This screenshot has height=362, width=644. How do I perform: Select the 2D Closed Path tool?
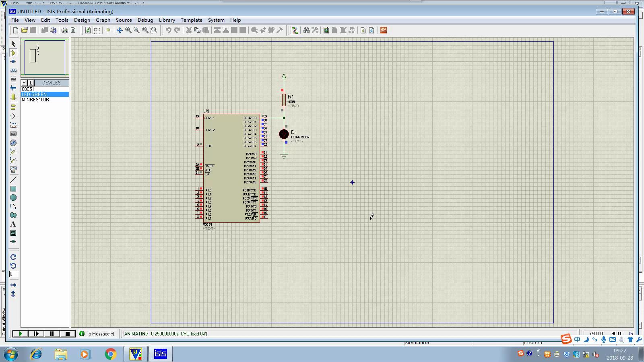pos(13,215)
